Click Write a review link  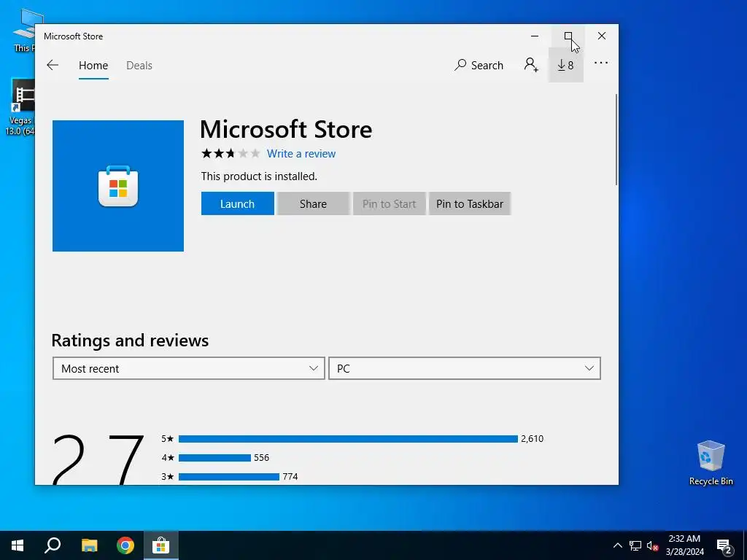(301, 154)
